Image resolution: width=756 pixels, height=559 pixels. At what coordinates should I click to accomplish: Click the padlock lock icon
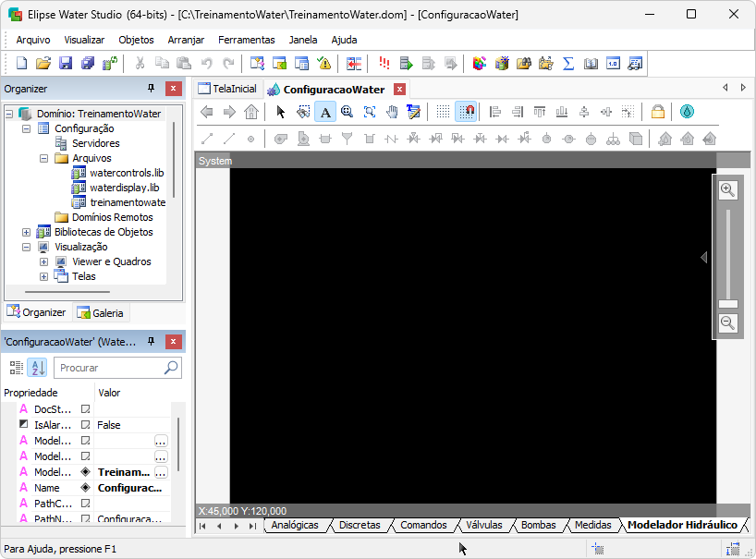click(x=657, y=112)
